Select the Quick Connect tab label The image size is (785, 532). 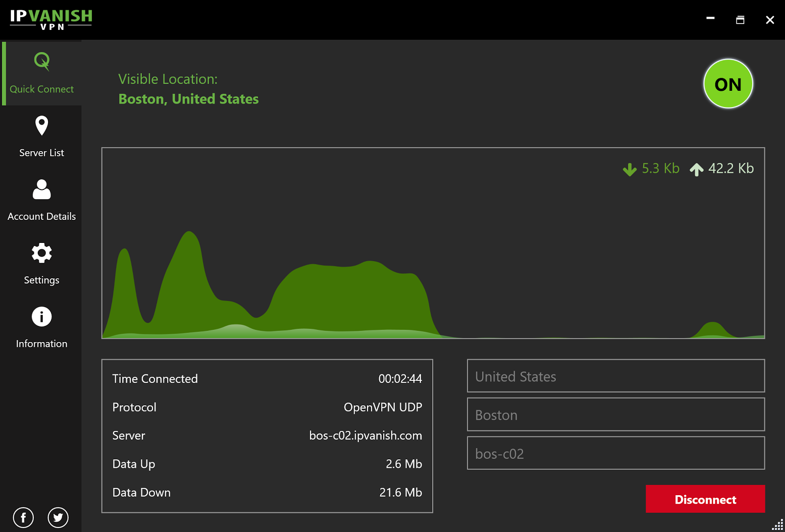(42, 89)
